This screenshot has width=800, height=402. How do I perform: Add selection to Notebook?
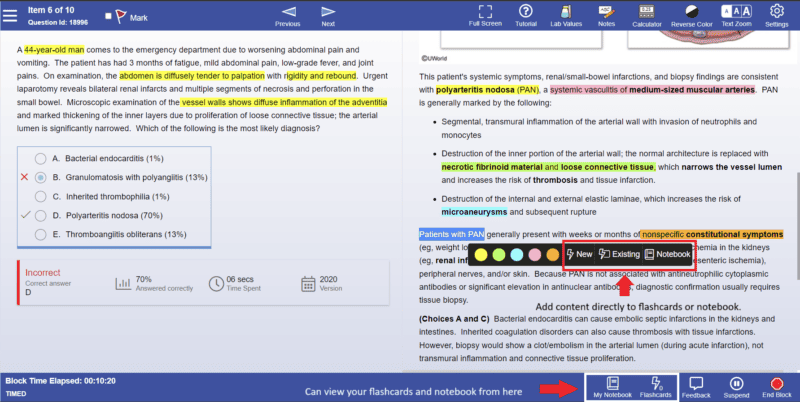(667, 254)
